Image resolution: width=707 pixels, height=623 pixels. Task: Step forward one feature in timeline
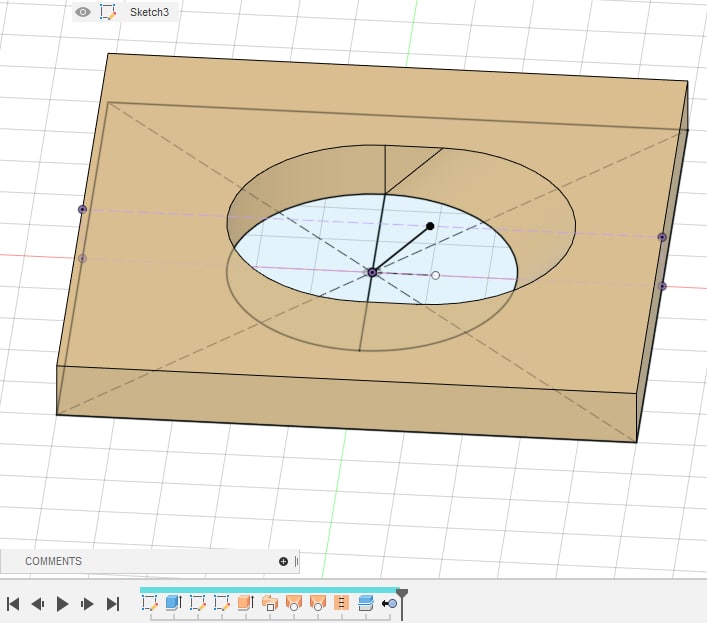pyautogui.click(x=87, y=604)
